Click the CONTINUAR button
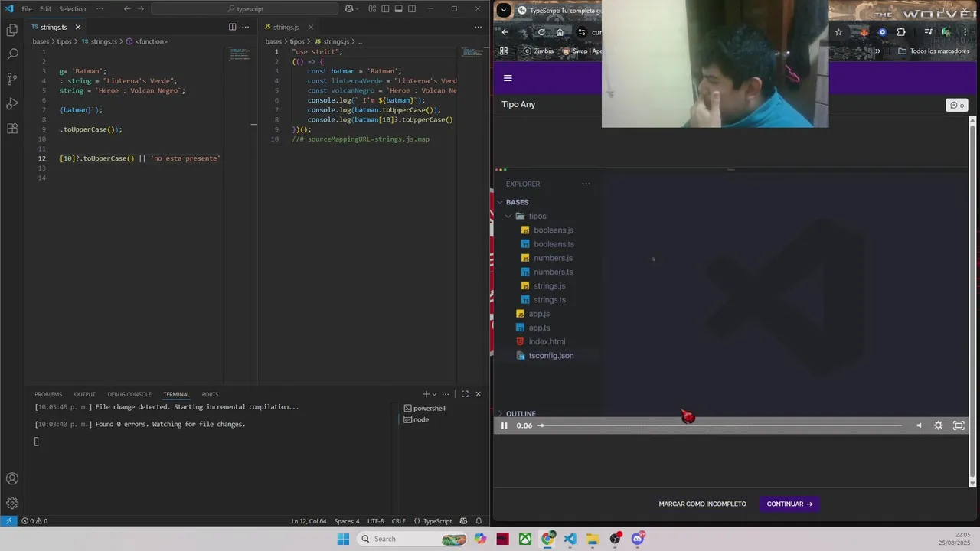This screenshot has width=980, height=551. point(789,504)
